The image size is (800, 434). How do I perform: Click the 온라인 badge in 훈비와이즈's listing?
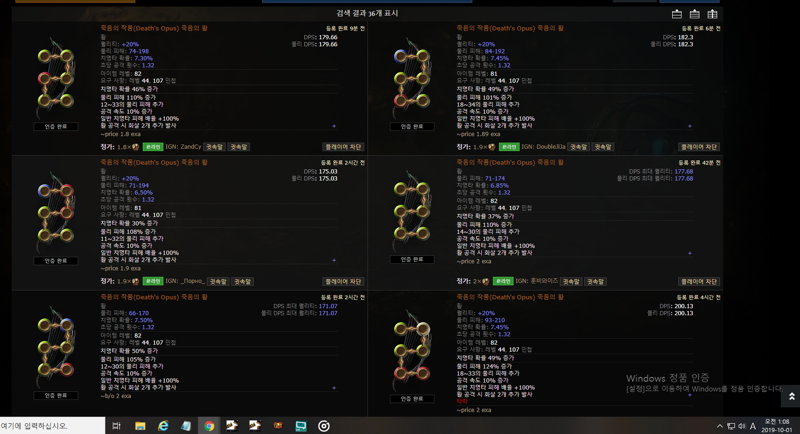click(x=503, y=282)
